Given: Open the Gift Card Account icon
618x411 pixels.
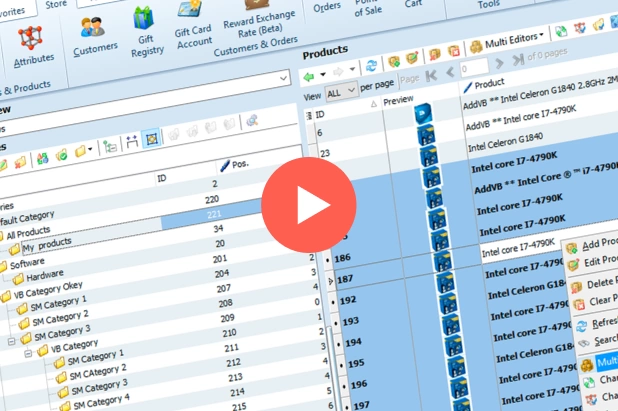Looking at the screenshot, I should click(192, 26).
